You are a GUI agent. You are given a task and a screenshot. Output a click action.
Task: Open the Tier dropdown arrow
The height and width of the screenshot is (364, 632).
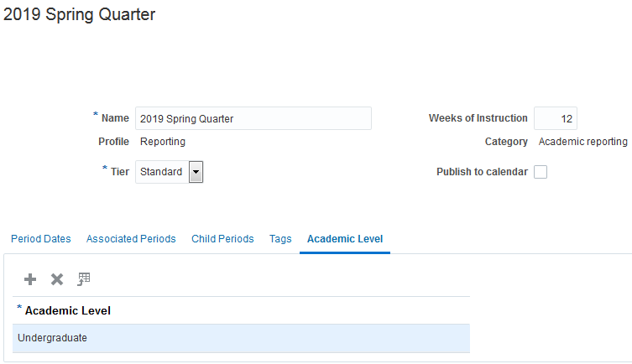point(196,172)
